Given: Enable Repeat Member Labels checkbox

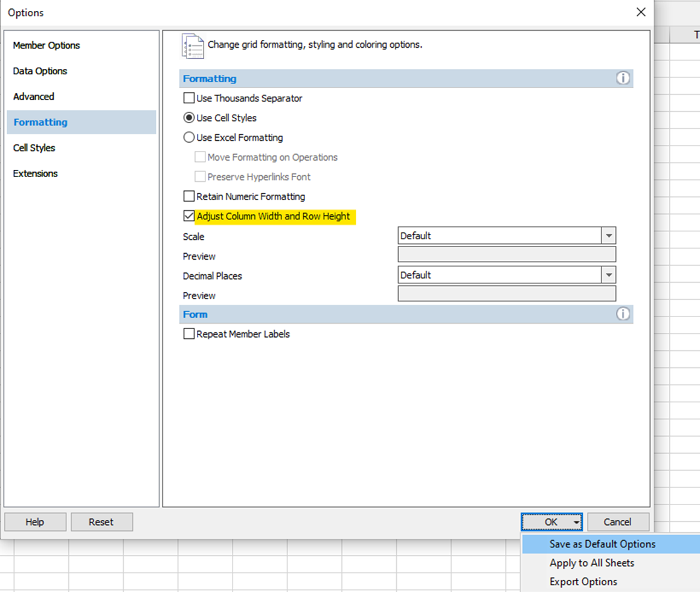Looking at the screenshot, I should (189, 334).
